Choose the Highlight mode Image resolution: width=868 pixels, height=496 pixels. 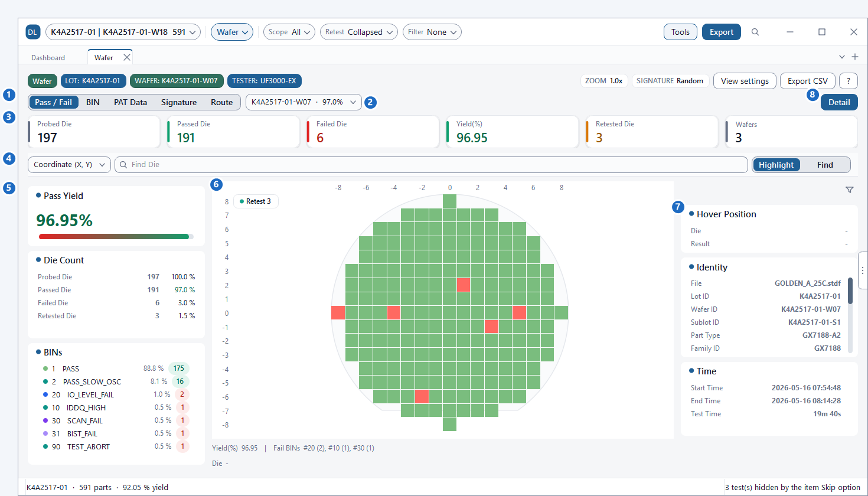click(776, 165)
